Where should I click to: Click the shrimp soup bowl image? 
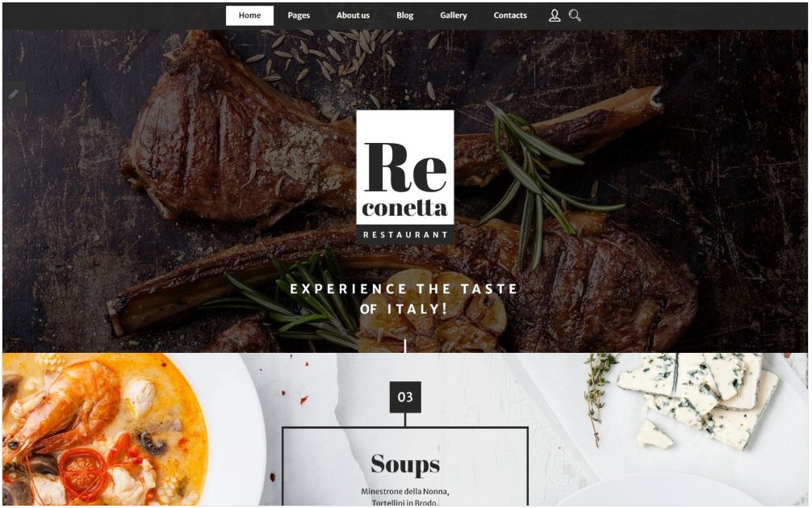tap(103, 430)
